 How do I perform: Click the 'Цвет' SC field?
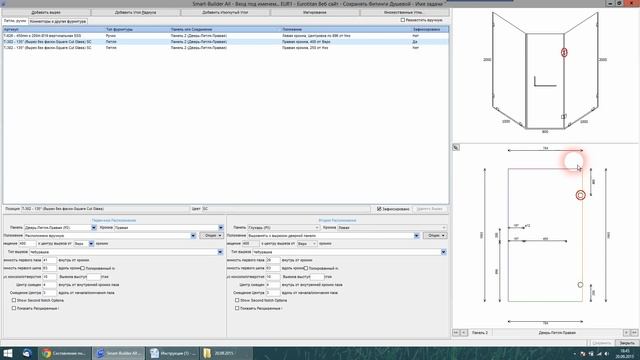click(x=287, y=209)
